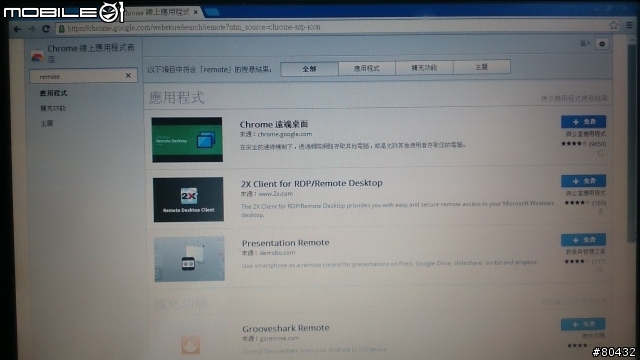Open 擴充功能 category in the left sidebar
The height and width of the screenshot is (360, 640).
pyautogui.click(x=53, y=108)
